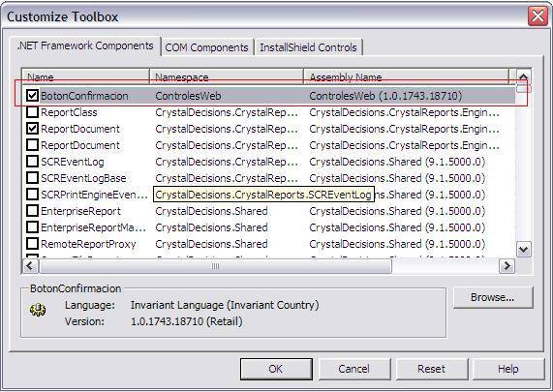Switch to the COM Components tab

[206, 47]
